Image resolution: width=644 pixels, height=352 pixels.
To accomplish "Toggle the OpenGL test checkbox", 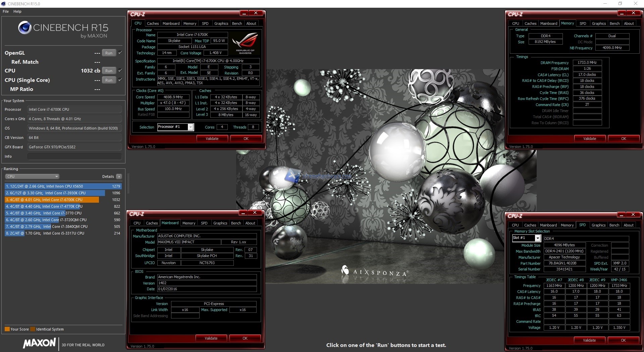I will coord(120,52).
